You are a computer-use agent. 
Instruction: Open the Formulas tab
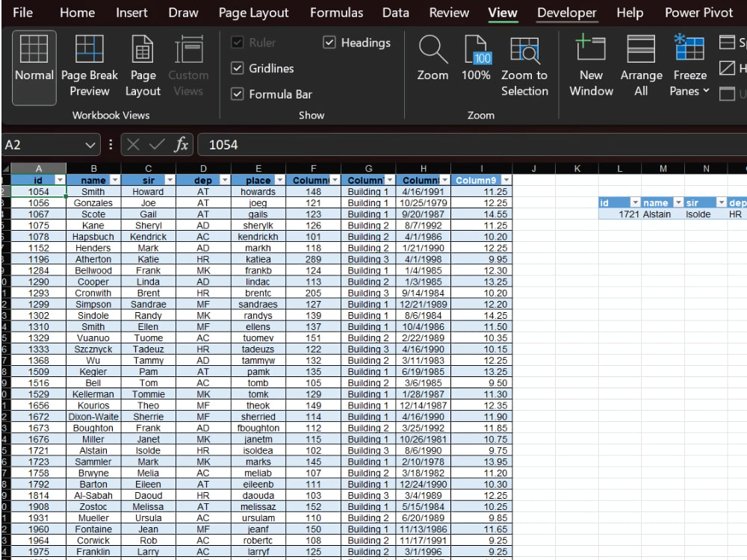coord(336,13)
